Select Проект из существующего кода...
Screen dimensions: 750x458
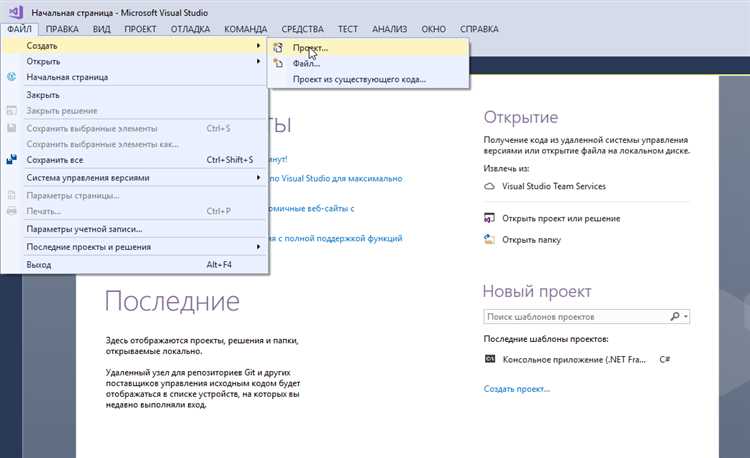click(367, 79)
